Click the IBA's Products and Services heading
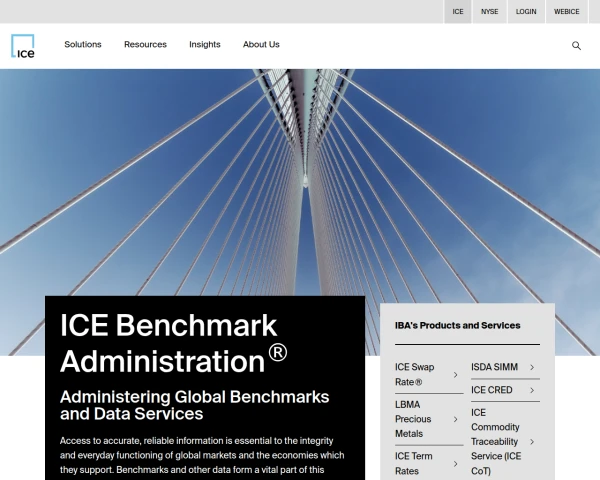 458,325
